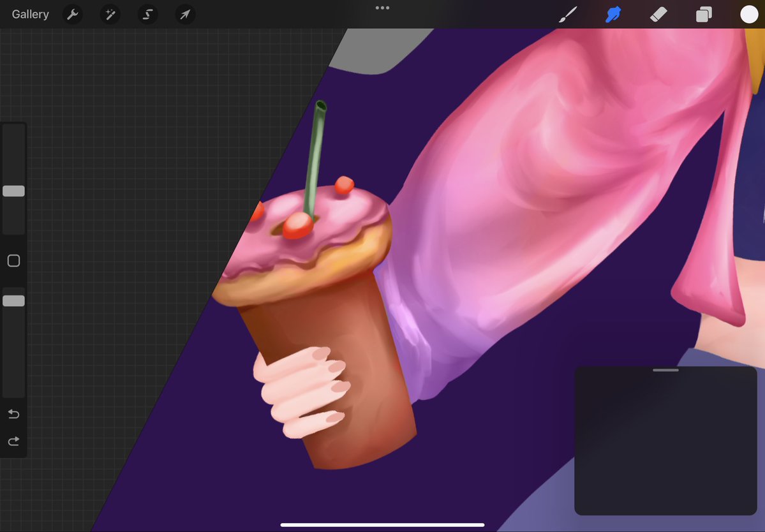
Task: Activate the Selection tool
Action: click(147, 15)
